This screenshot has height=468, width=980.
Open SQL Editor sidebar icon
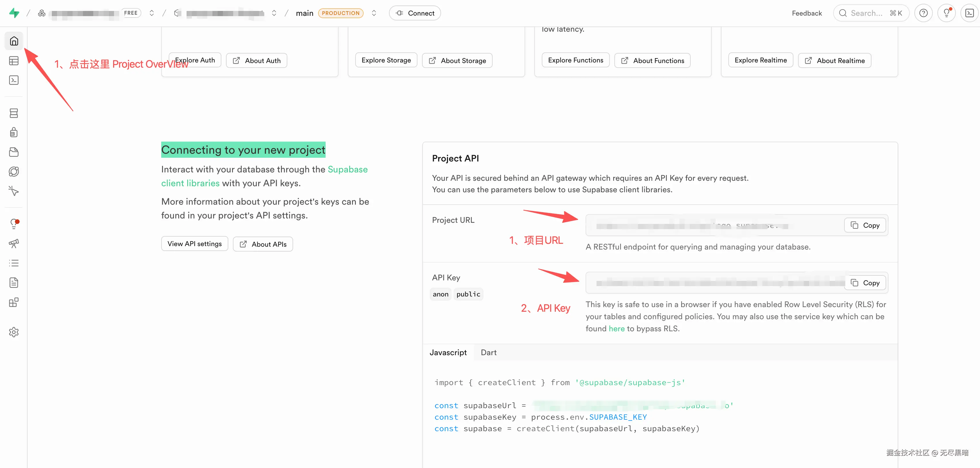(x=14, y=80)
